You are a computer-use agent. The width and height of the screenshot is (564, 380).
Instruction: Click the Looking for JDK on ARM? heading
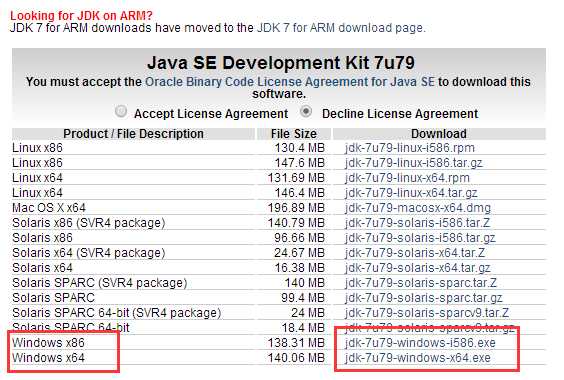pos(81,15)
